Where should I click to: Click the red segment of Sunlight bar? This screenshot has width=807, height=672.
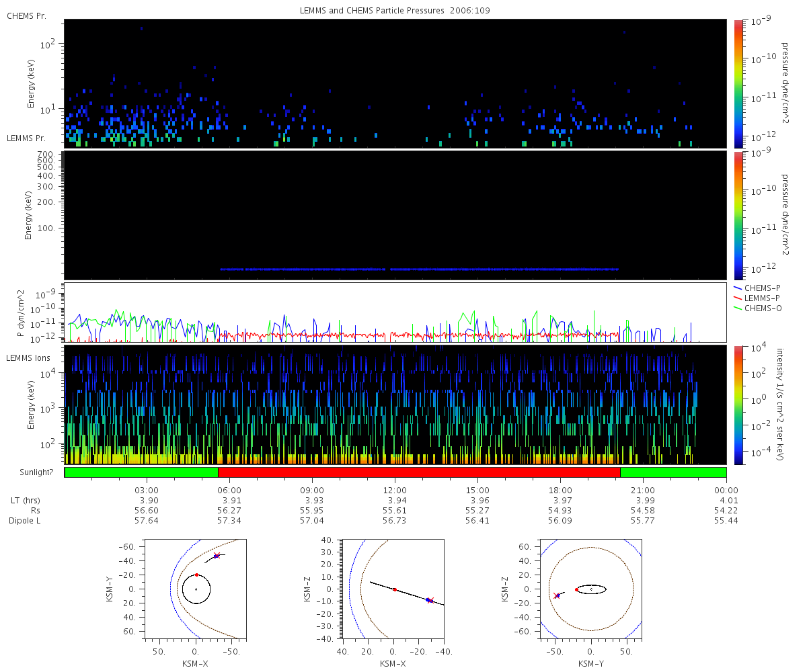(x=419, y=472)
